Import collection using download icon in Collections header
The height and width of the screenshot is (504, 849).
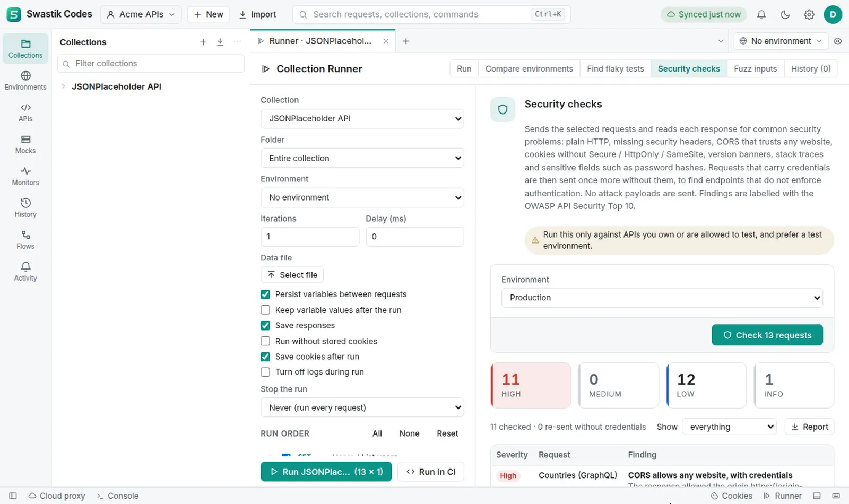pyautogui.click(x=220, y=42)
